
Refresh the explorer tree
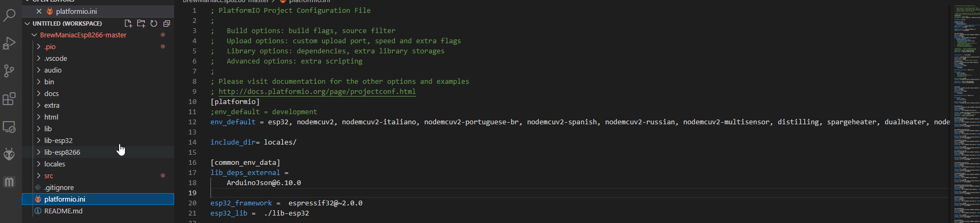(x=154, y=23)
